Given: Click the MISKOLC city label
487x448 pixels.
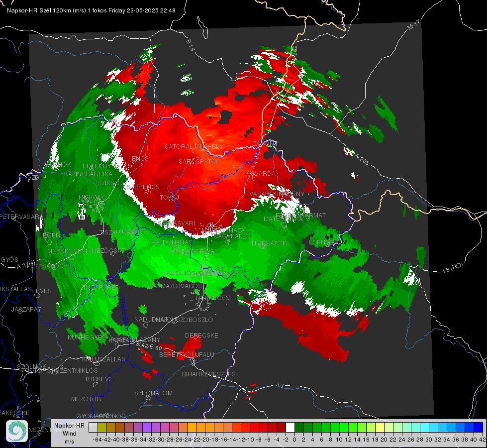Looking at the screenshot, I should click(x=92, y=198).
